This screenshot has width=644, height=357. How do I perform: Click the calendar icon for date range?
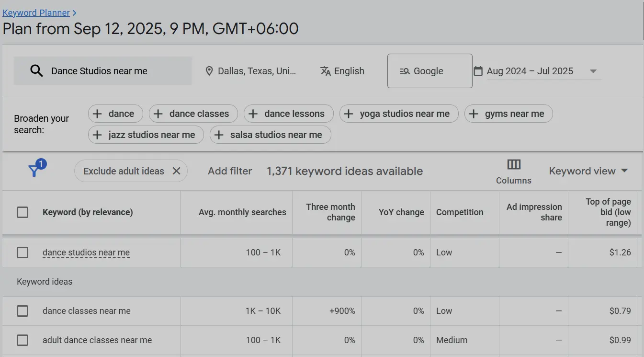478,70
